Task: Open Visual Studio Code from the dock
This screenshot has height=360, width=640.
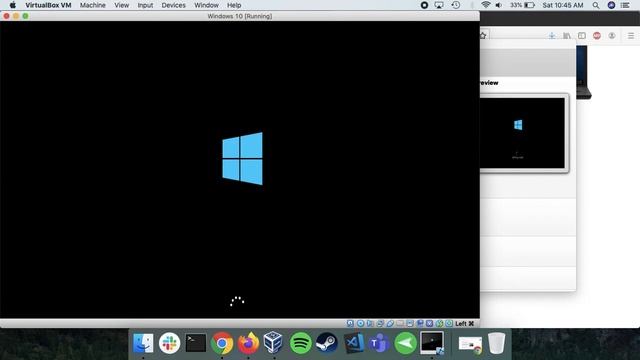Action: pyautogui.click(x=353, y=343)
